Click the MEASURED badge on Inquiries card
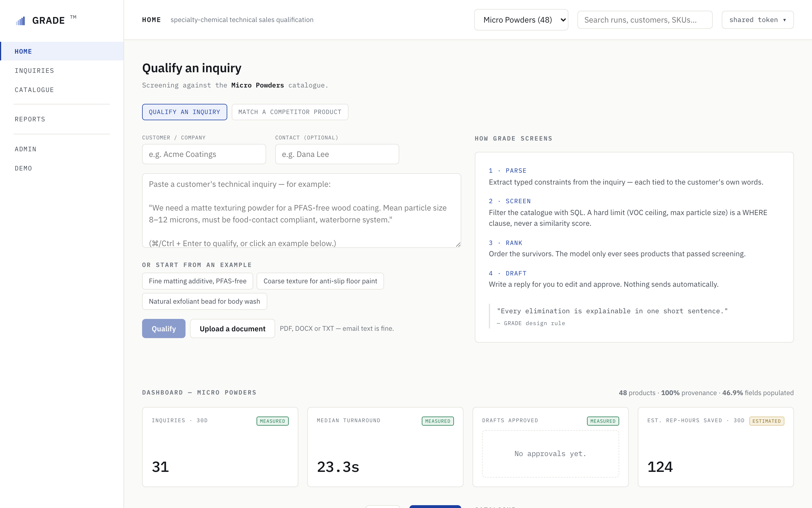812x508 pixels. (x=272, y=421)
